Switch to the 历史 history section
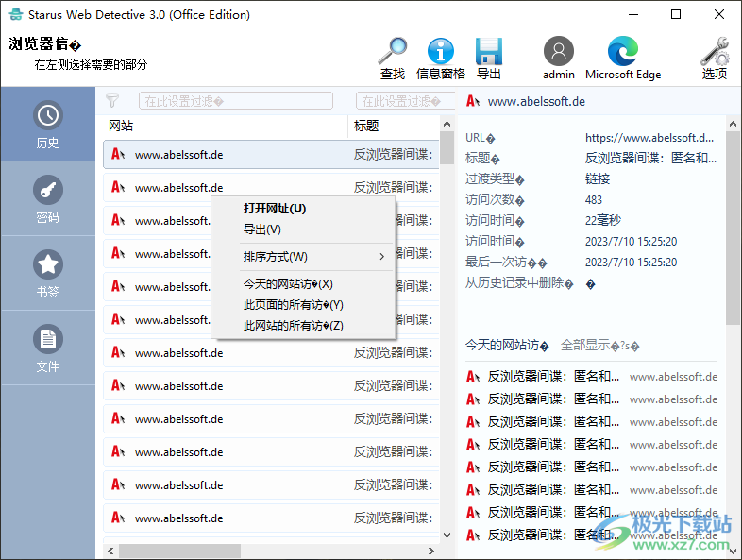 [x=48, y=125]
